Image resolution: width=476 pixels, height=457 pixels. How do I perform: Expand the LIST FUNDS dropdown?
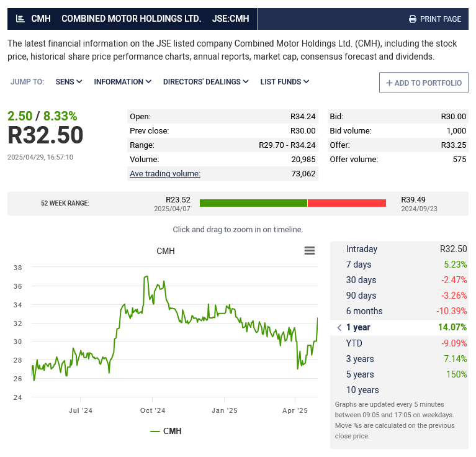click(285, 82)
